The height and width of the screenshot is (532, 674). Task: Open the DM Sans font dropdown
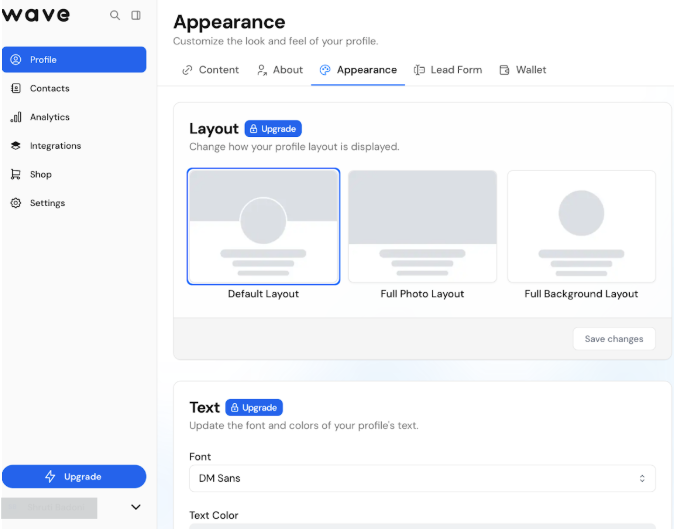pyautogui.click(x=422, y=478)
